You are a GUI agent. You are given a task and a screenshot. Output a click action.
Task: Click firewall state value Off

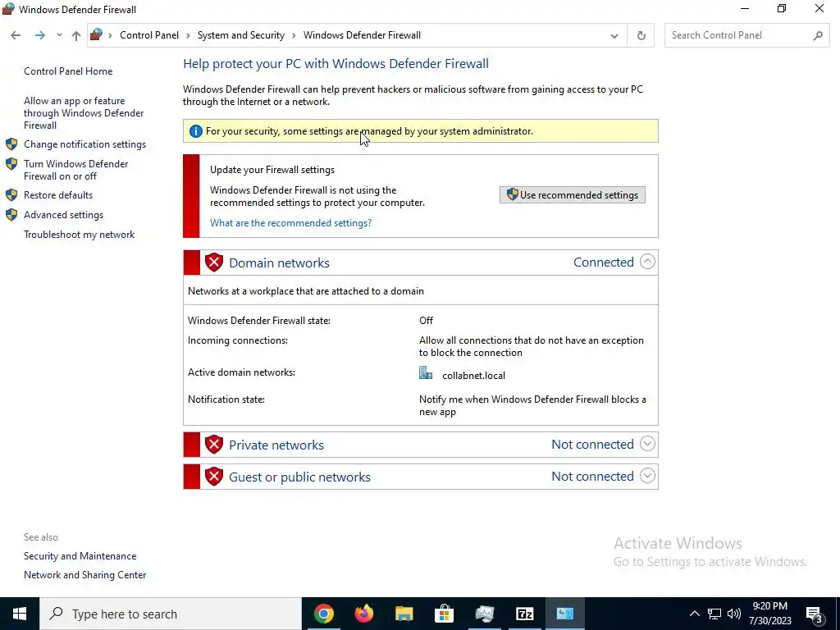click(426, 321)
